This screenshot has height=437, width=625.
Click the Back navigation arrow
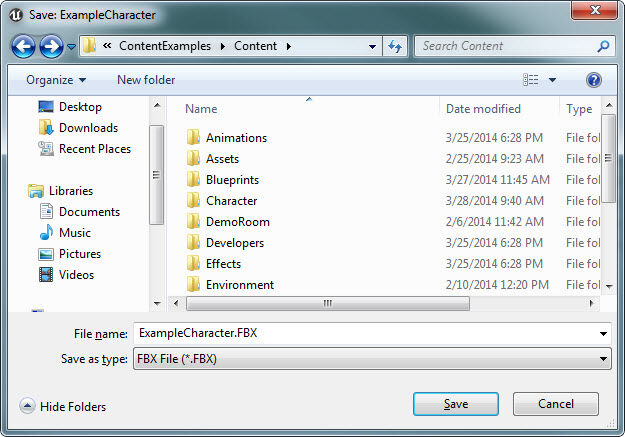[23, 47]
